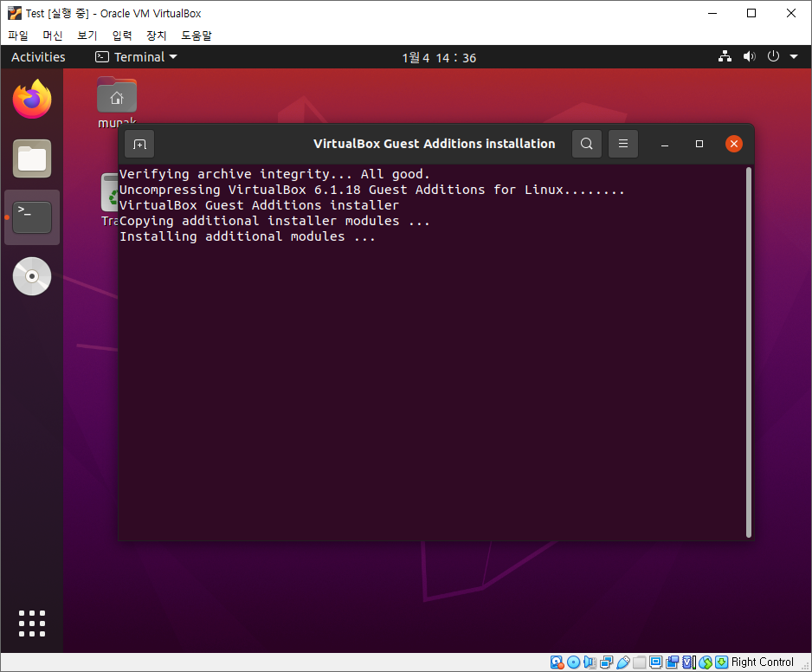812x672 pixels.
Task: Click the shared folders status icon
Action: point(640,662)
